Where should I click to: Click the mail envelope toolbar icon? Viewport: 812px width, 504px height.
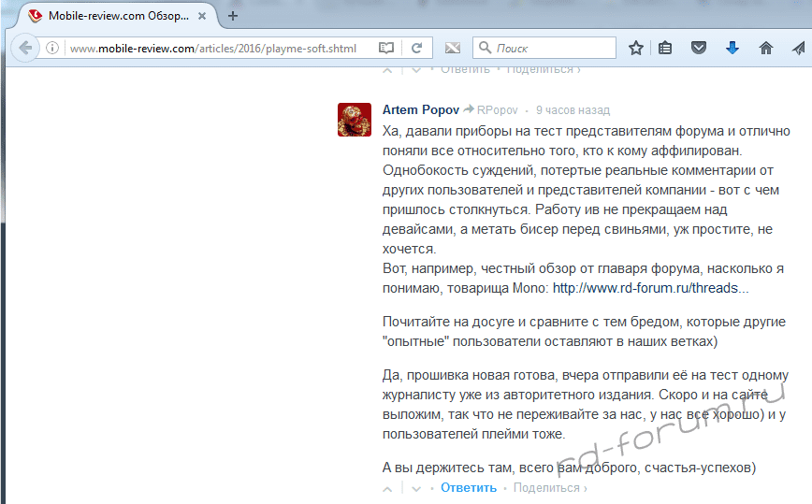click(452, 48)
